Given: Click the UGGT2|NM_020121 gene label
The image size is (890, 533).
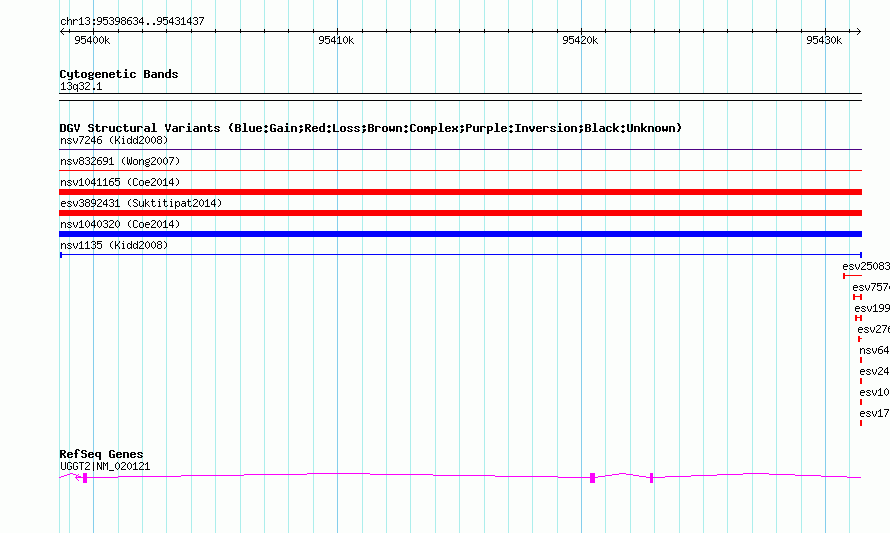Looking at the screenshot, I should (x=105, y=467).
